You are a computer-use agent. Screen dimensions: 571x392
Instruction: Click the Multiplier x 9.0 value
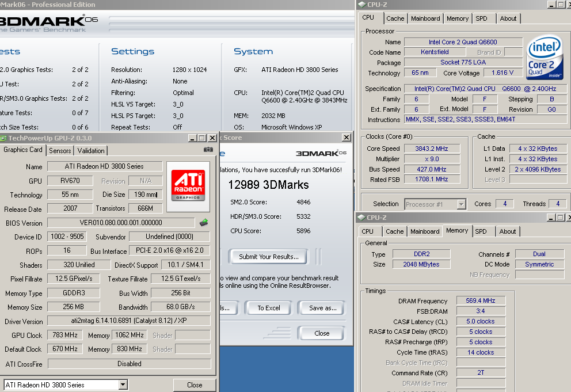pyautogui.click(x=432, y=159)
